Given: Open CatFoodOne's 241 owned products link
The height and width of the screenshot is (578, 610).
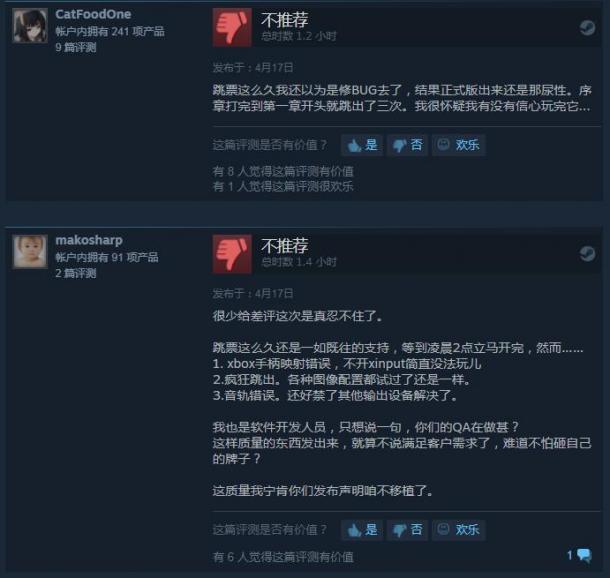Looking at the screenshot, I should click(x=110, y=32).
